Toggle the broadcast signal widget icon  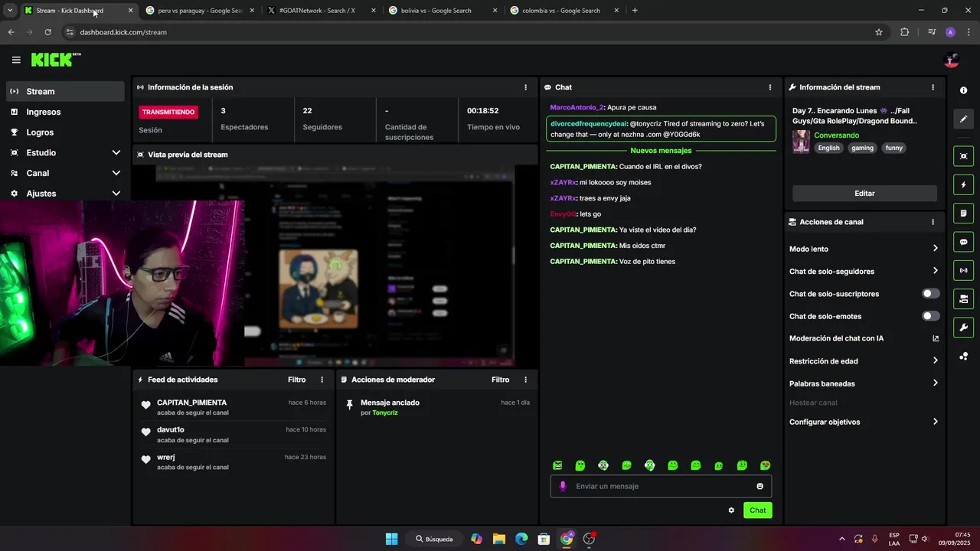tap(963, 270)
